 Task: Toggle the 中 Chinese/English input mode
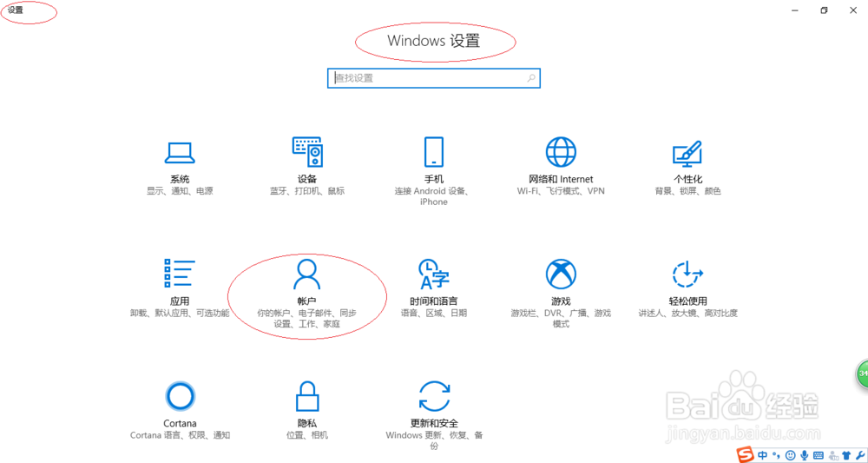click(x=762, y=455)
